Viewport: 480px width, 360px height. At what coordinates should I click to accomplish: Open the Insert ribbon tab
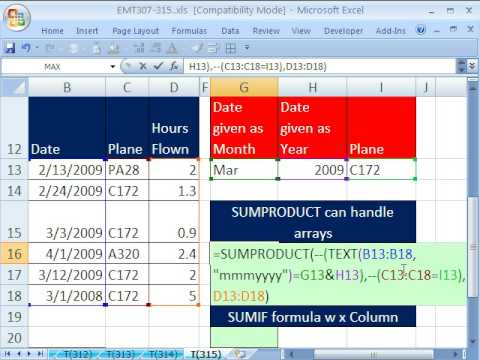coord(87,31)
